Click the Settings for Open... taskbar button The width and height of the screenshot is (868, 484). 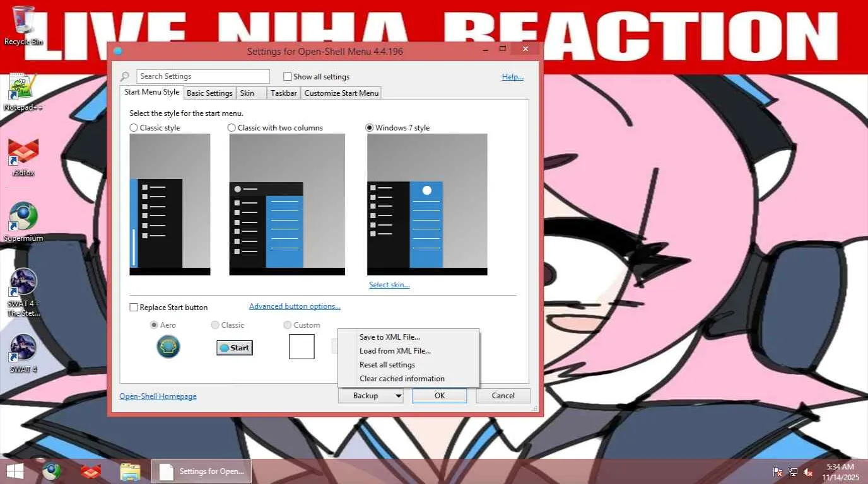[202, 471]
